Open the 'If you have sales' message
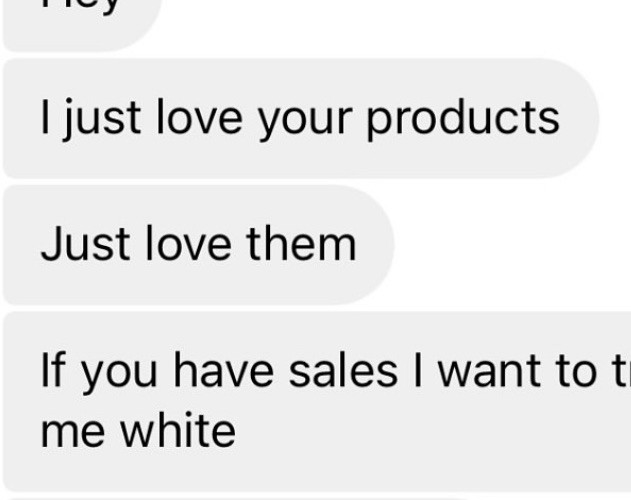 [x=317, y=401]
